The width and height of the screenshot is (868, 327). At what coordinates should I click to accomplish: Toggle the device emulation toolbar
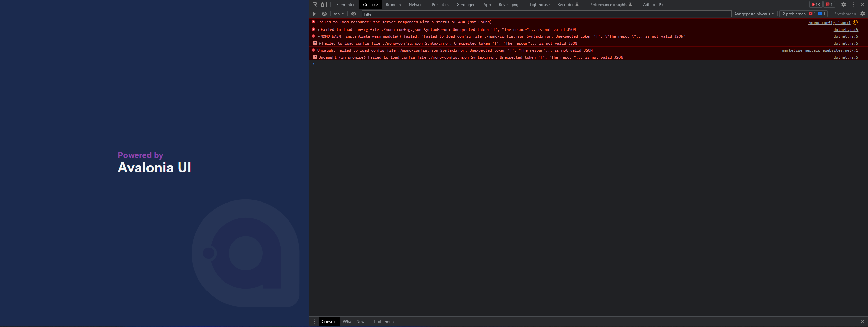tap(324, 4)
